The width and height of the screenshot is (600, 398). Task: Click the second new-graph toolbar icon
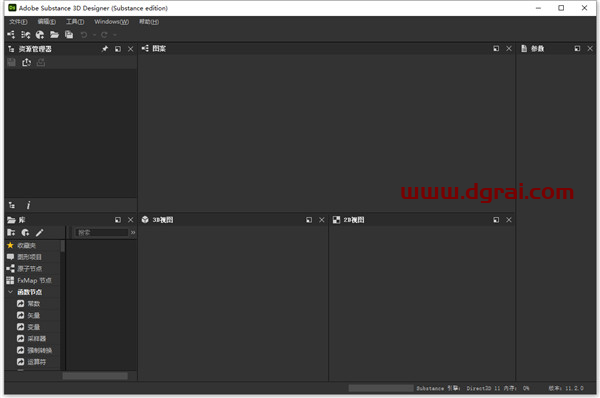tap(26, 35)
